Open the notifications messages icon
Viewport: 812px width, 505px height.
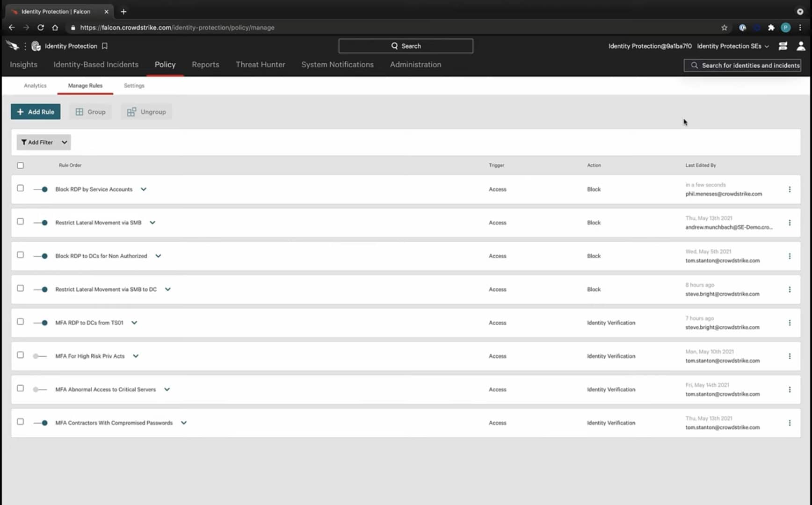tap(783, 46)
